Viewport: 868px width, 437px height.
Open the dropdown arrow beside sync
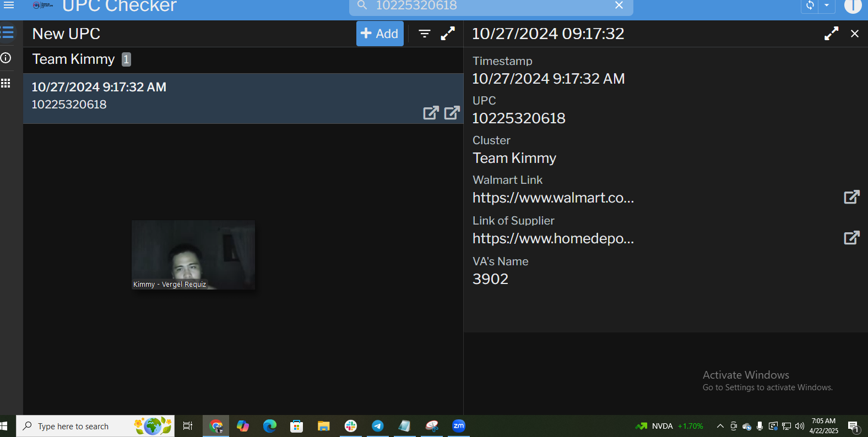[827, 6]
